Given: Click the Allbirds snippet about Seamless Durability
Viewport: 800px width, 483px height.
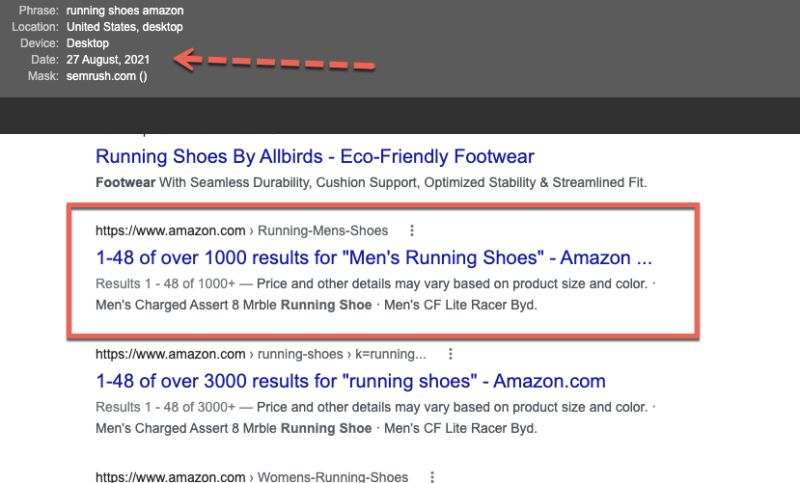Looking at the screenshot, I should pyautogui.click(x=371, y=183).
